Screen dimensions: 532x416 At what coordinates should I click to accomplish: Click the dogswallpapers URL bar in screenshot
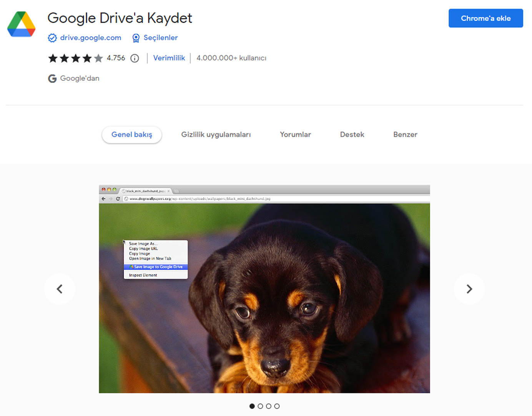click(x=276, y=199)
